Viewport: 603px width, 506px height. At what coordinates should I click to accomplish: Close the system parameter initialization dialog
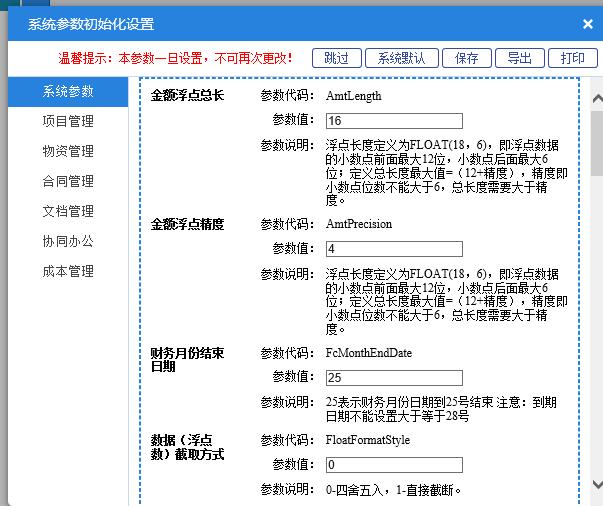(588, 24)
